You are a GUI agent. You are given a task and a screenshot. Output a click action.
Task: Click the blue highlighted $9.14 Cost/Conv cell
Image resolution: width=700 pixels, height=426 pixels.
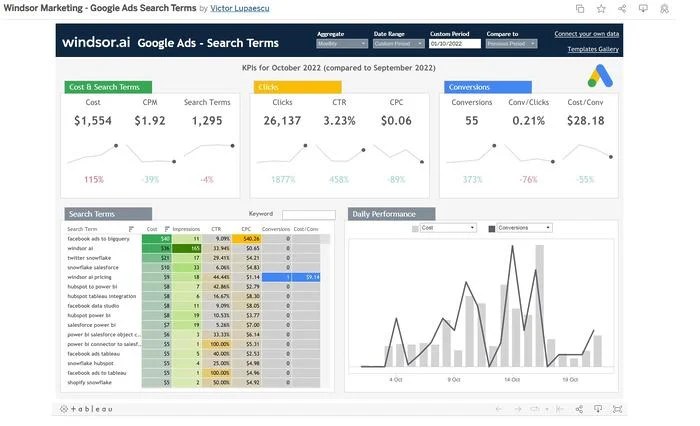tap(306, 277)
